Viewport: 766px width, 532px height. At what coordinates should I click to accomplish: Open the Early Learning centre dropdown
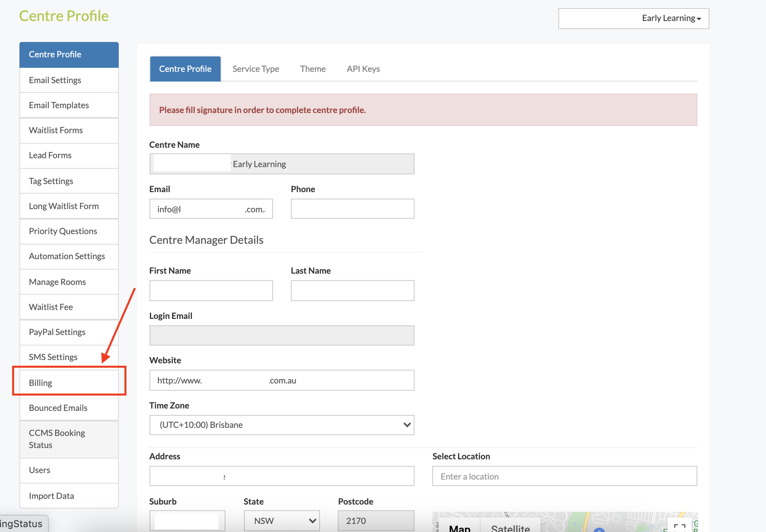(633, 19)
